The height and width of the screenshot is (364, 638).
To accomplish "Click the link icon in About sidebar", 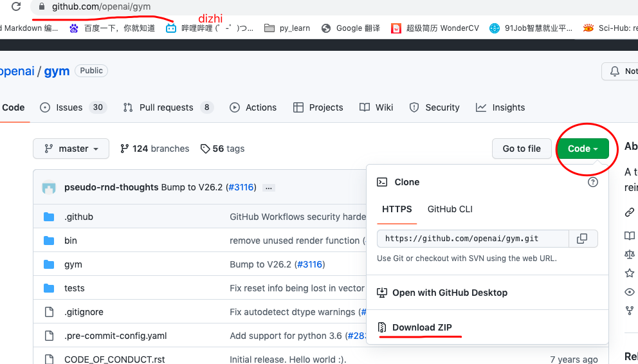I will click(x=630, y=212).
